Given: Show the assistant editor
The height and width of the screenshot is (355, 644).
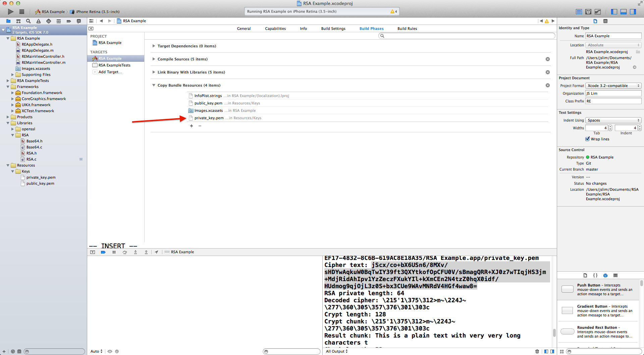Looking at the screenshot, I should click(x=588, y=12).
